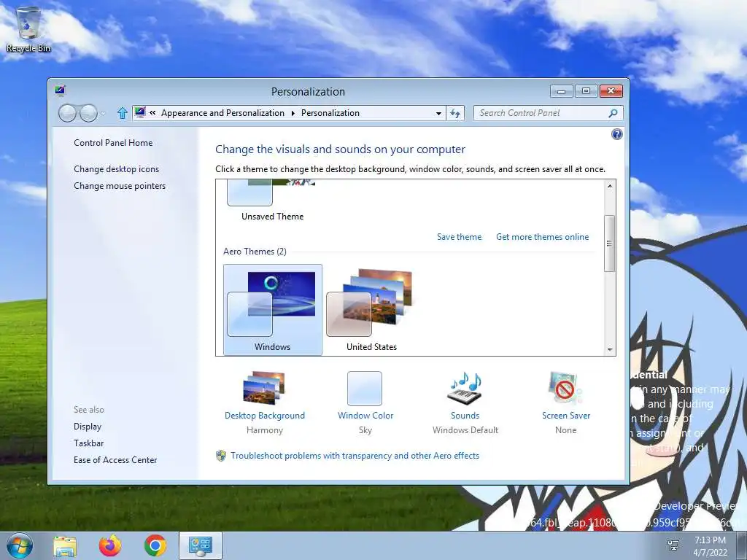
Task: Open Taskbar under See also
Action: (x=88, y=443)
